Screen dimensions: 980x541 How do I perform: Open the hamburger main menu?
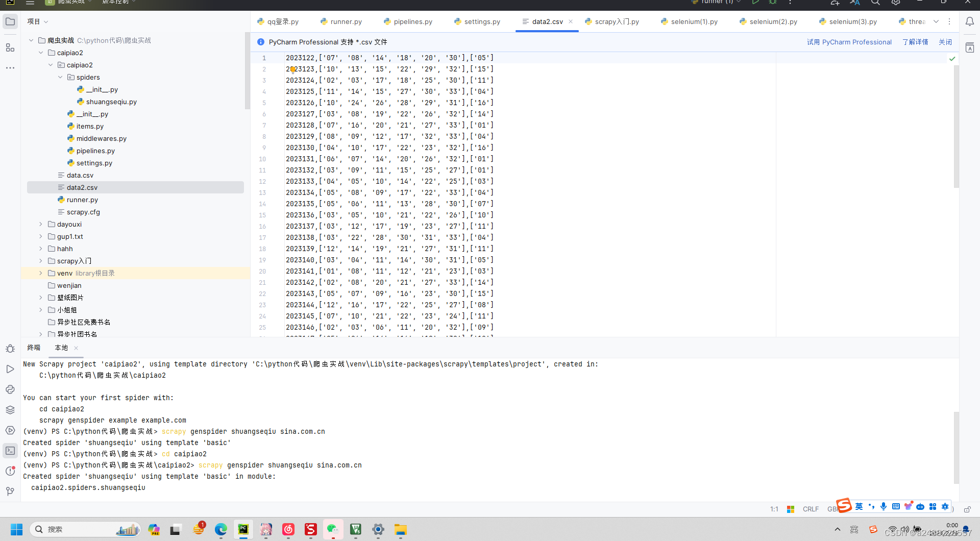pyautogui.click(x=30, y=2)
